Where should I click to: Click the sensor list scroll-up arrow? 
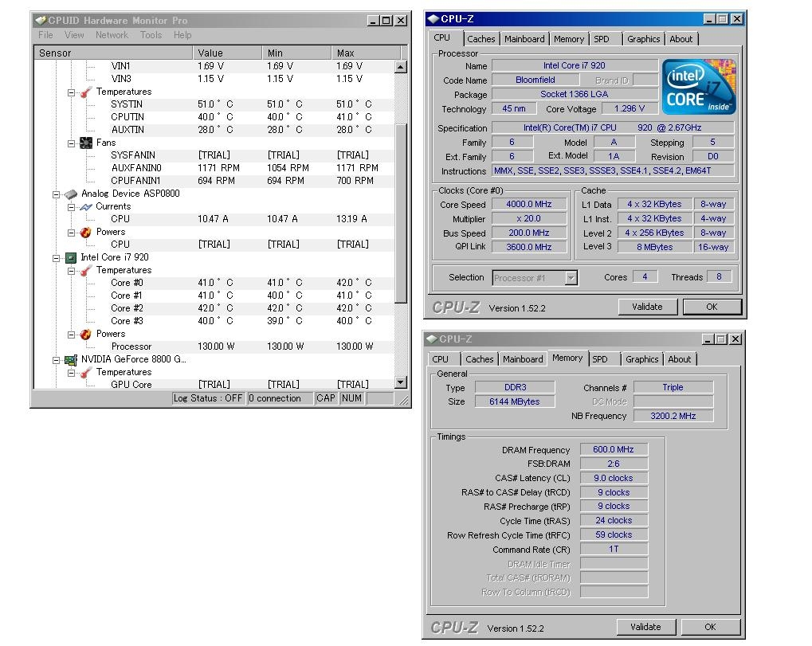tap(400, 67)
